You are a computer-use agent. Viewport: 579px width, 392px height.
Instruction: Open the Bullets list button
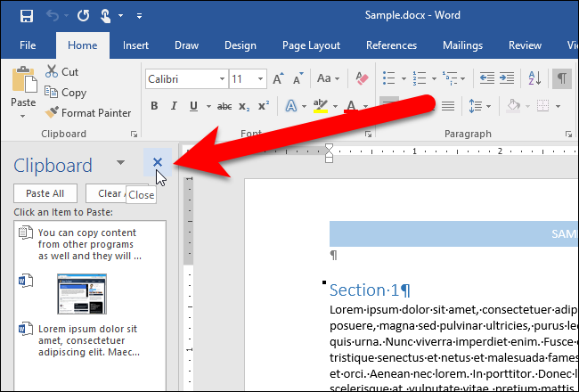pos(389,78)
